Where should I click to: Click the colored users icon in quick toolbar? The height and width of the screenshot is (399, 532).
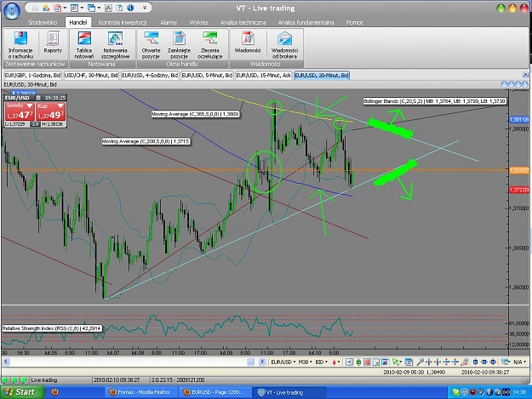coord(46,8)
